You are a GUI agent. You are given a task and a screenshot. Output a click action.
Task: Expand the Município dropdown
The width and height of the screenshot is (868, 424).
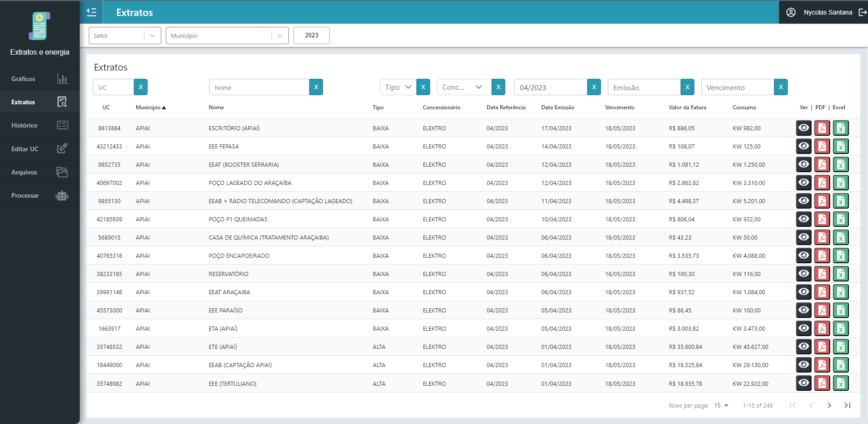coord(227,36)
